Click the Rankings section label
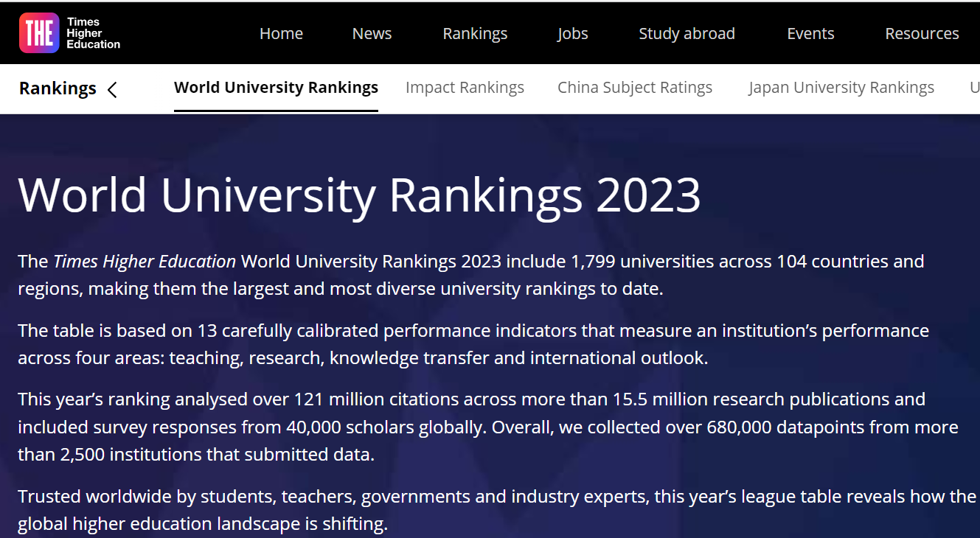 pyautogui.click(x=58, y=89)
